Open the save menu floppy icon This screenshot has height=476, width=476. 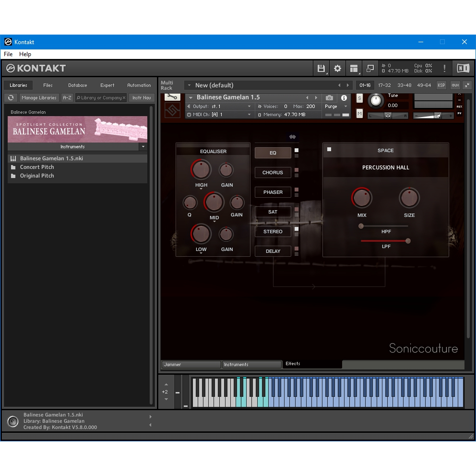coord(321,68)
